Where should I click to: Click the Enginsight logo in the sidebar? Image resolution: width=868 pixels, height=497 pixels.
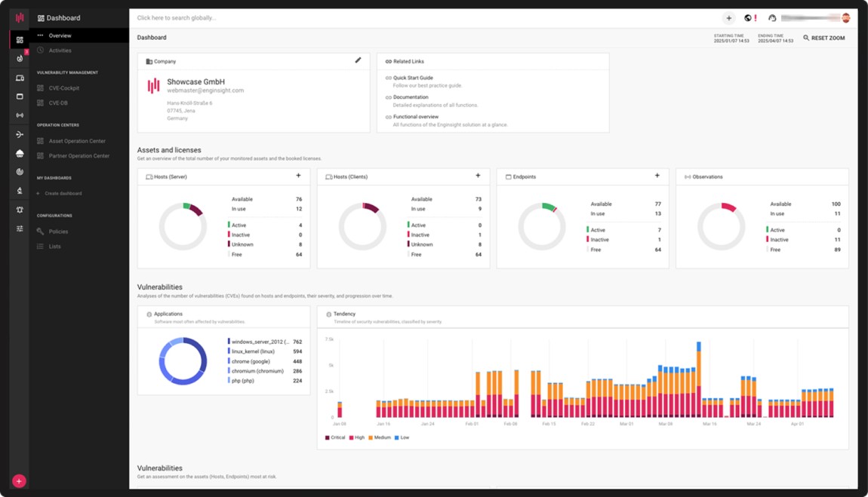(20, 18)
